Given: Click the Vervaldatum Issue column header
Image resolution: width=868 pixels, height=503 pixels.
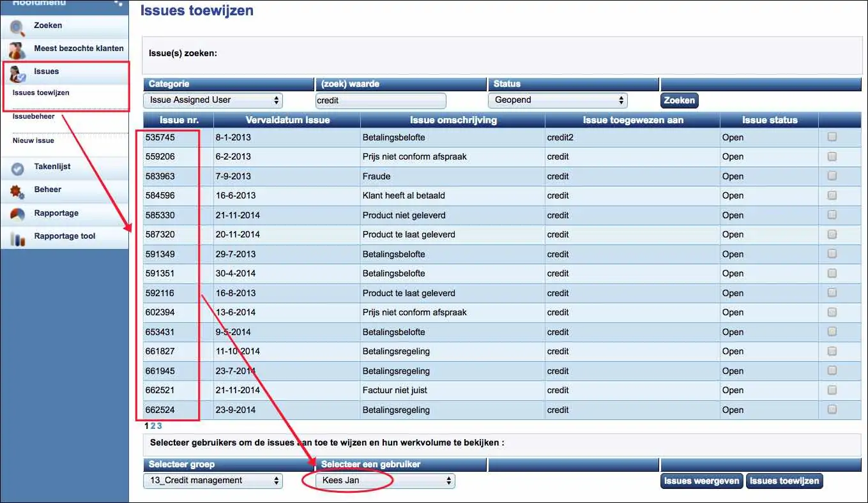Looking at the screenshot, I should pyautogui.click(x=287, y=120).
